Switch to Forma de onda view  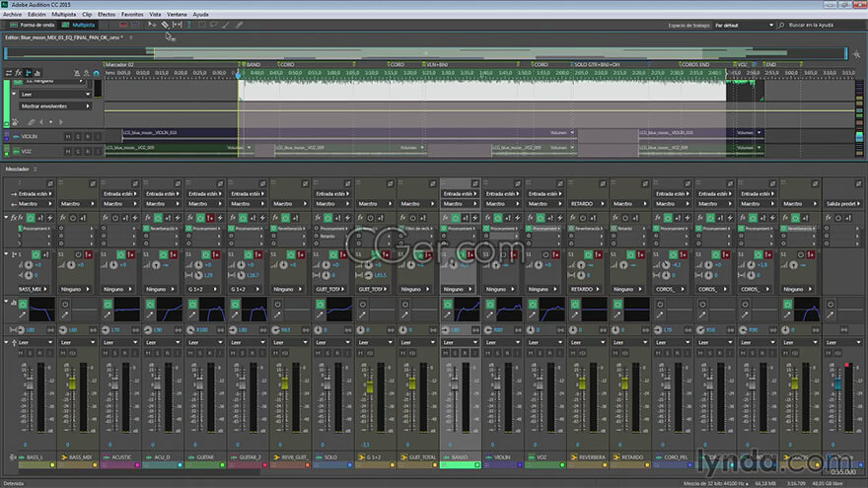33,25
